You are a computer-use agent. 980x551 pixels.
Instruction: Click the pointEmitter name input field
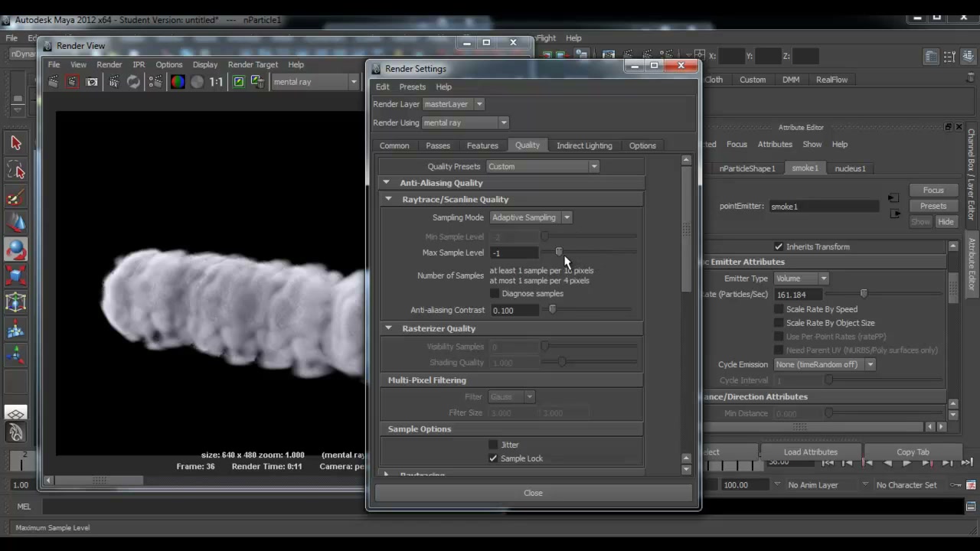(x=823, y=207)
